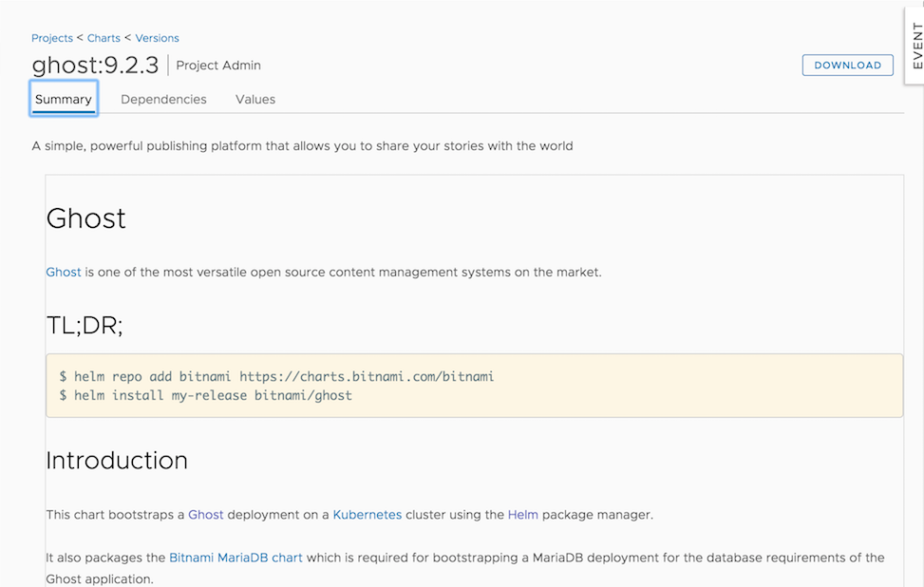The image size is (924, 587).
Task: Open the Values tab
Action: click(x=255, y=99)
